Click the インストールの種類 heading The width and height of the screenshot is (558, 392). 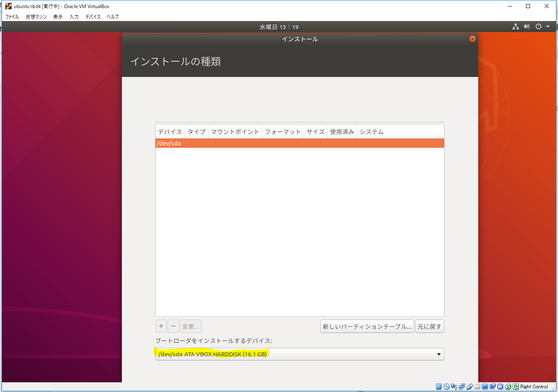[176, 62]
